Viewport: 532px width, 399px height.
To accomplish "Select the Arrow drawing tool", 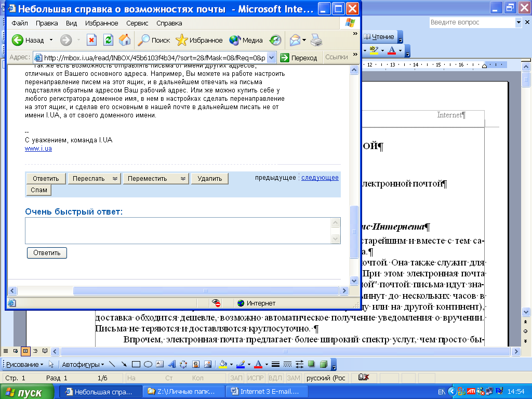I will coord(124,364).
